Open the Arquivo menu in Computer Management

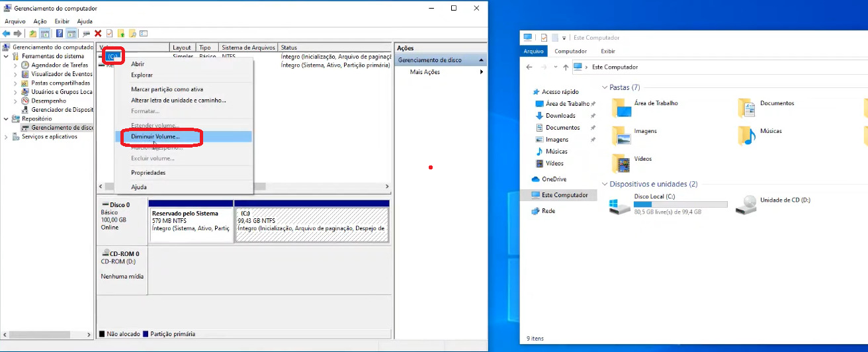tap(15, 21)
